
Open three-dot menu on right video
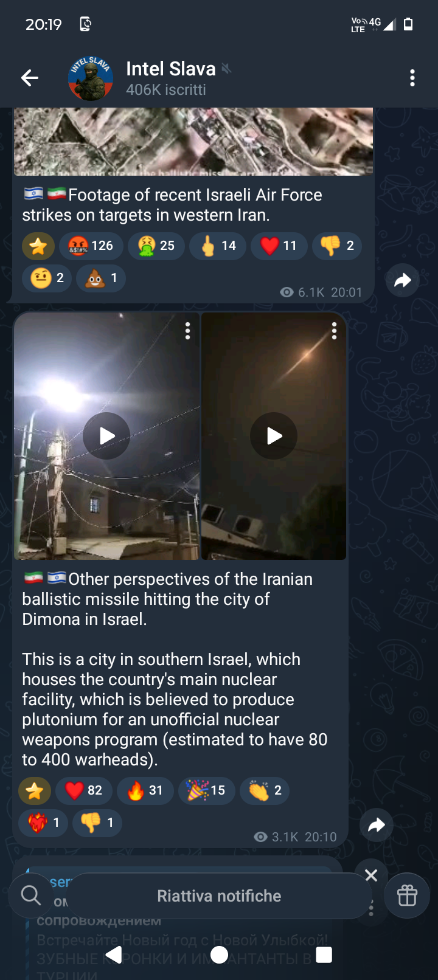click(x=334, y=331)
